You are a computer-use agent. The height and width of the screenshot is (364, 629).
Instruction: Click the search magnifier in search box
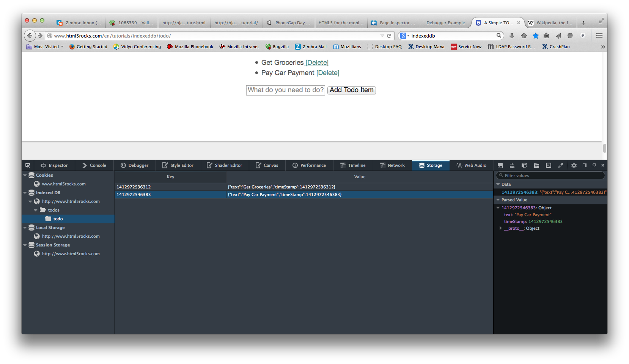[499, 36]
